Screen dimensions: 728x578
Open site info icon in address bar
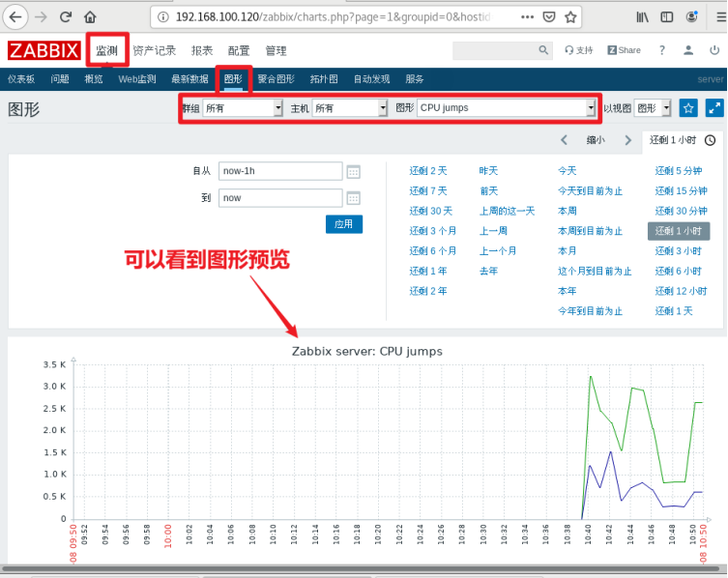click(x=163, y=17)
